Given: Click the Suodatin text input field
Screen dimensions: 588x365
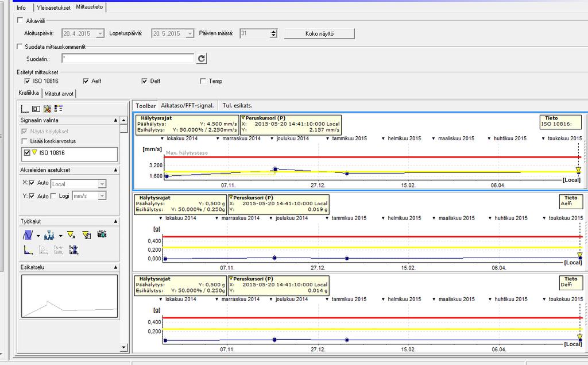Looking at the screenshot, I should [128, 59].
